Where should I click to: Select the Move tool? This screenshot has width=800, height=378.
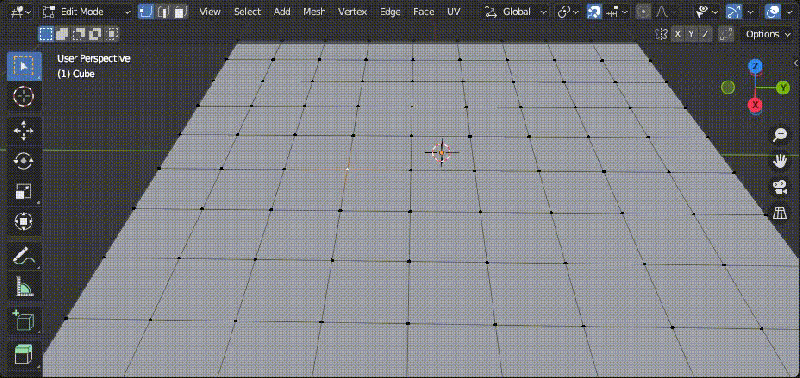point(23,131)
